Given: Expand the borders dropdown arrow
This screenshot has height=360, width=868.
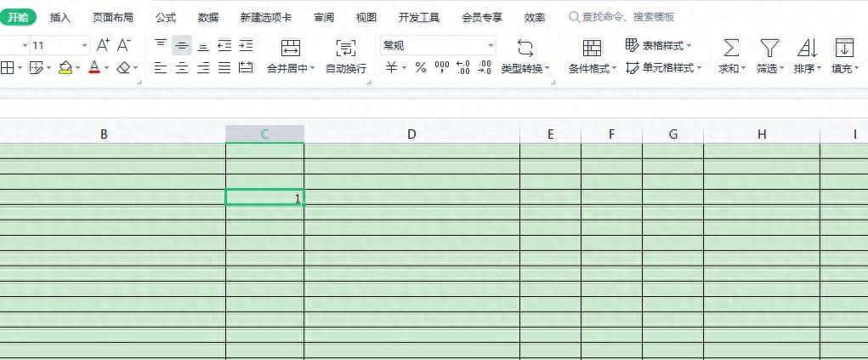Looking at the screenshot, I should [x=20, y=68].
